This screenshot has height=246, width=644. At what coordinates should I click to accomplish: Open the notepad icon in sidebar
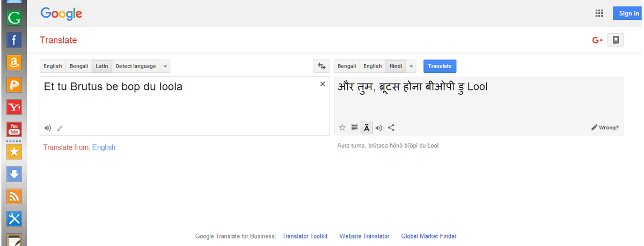14,240
